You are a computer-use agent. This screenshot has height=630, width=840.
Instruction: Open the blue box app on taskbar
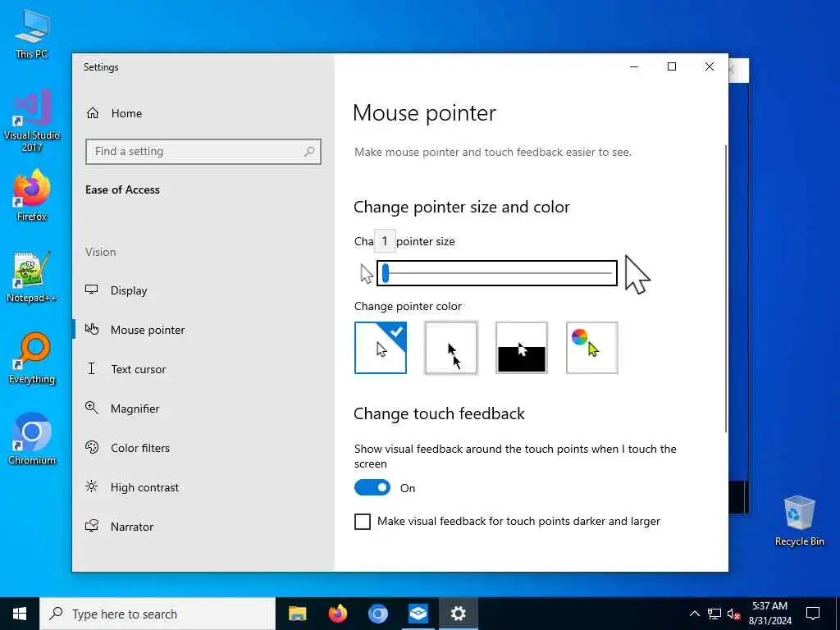click(418, 614)
